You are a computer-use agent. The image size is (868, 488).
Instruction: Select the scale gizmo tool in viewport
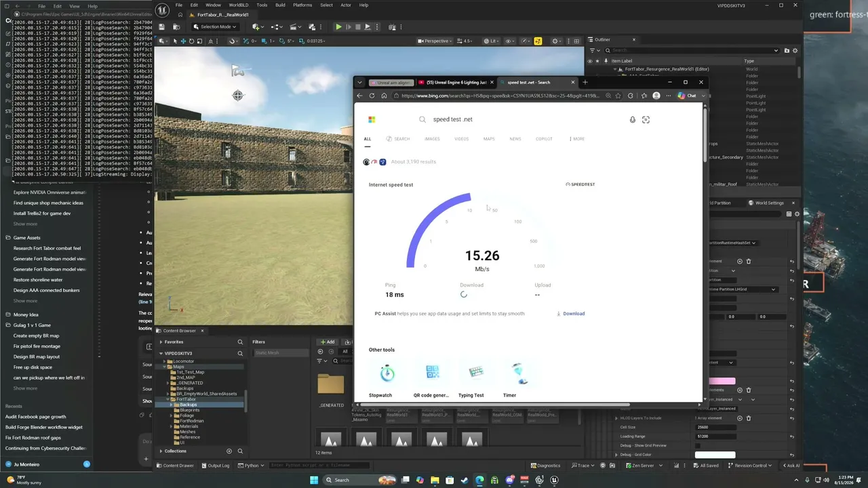pos(199,41)
